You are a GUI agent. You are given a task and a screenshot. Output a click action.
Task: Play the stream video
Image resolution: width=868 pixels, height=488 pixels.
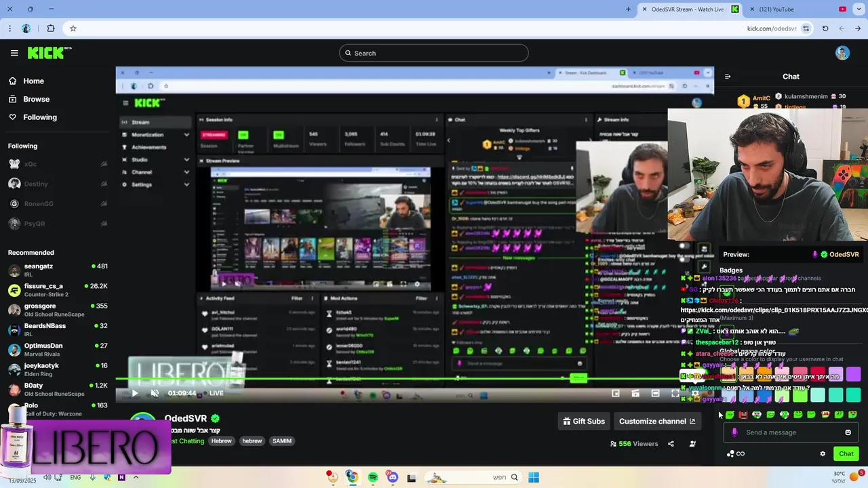coord(134,393)
